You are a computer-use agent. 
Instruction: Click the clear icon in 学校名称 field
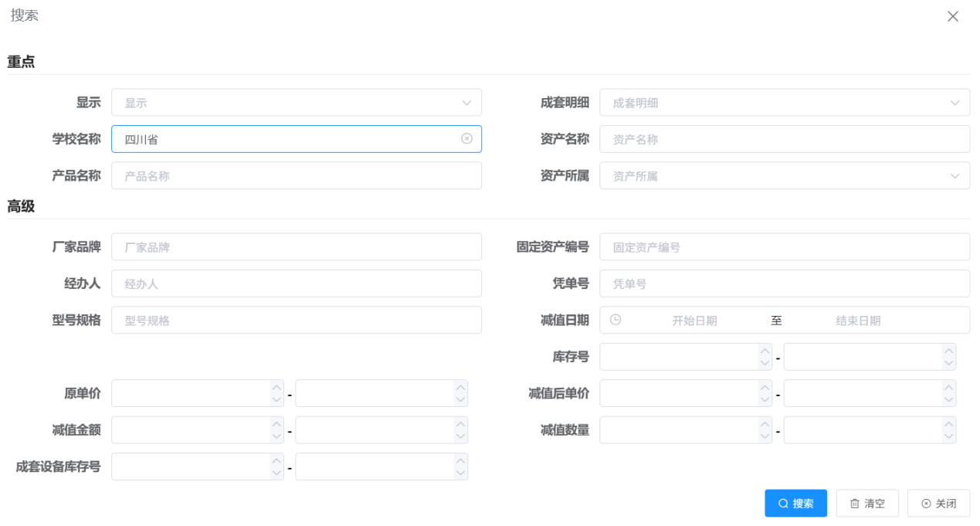pos(466,138)
